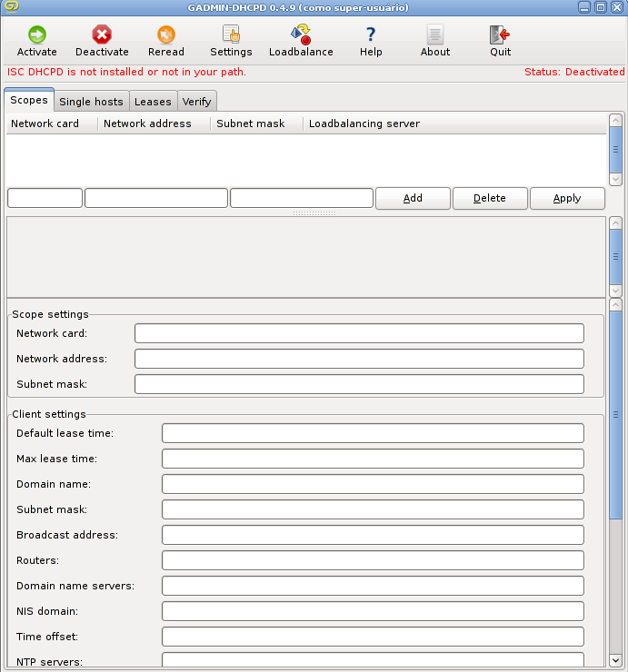Click Loadbalancing server column header
The image size is (628, 672).
[454, 124]
